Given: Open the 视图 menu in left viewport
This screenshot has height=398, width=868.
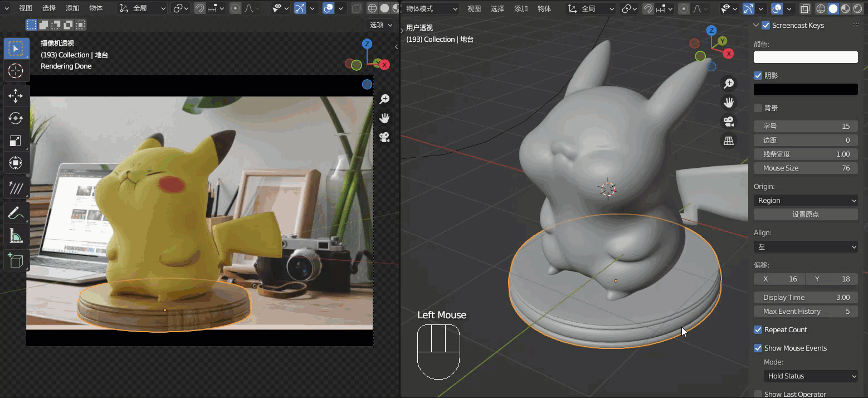Looking at the screenshot, I should tap(26, 8).
